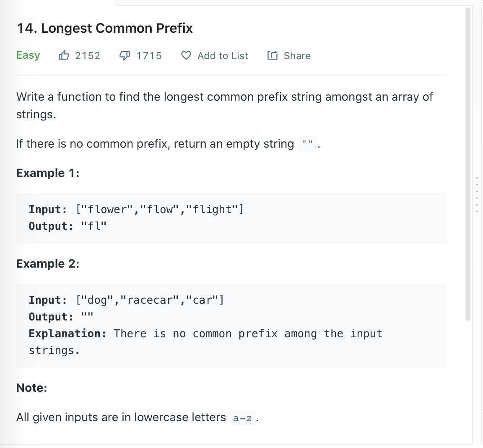Click the Example 1 input code line

(x=136, y=209)
